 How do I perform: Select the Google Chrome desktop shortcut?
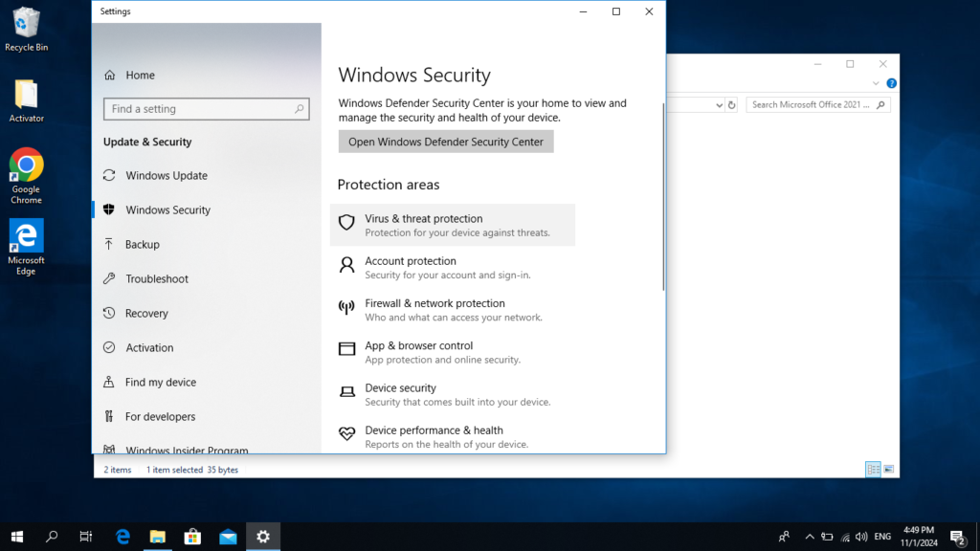pyautogui.click(x=26, y=176)
